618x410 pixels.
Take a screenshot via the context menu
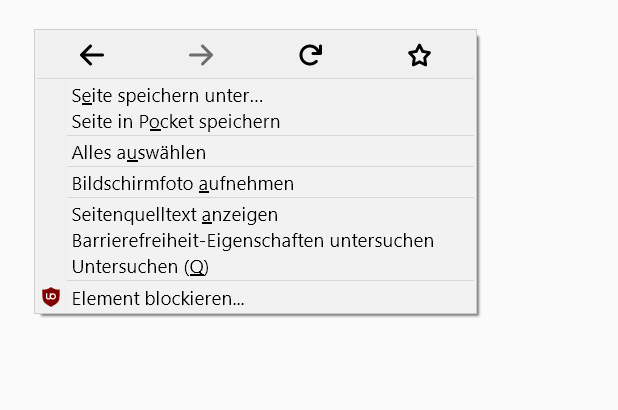click(182, 184)
